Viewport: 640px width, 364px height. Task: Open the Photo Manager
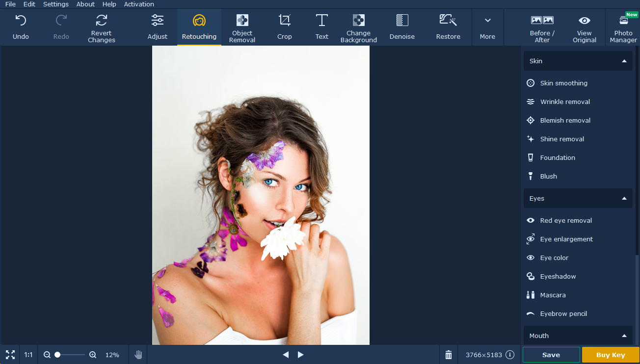[x=623, y=27]
